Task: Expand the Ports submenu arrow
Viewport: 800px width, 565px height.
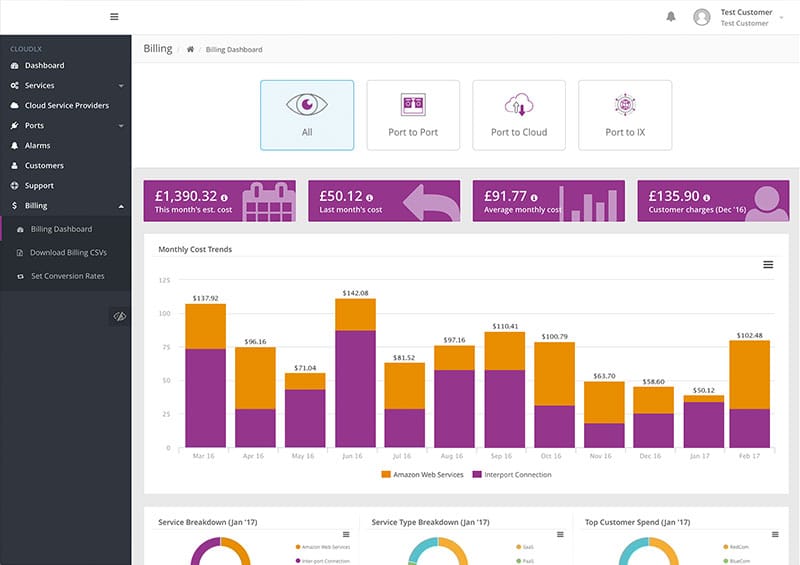Action: tap(121, 126)
